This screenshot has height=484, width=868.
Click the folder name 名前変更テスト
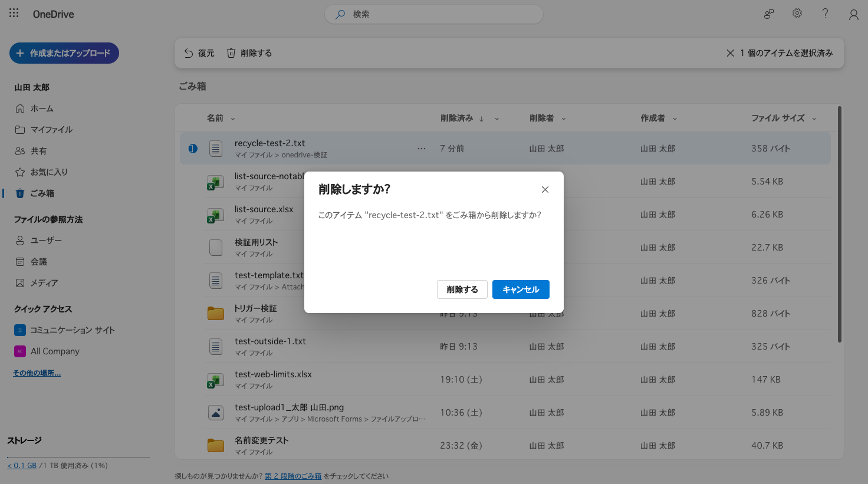point(261,440)
